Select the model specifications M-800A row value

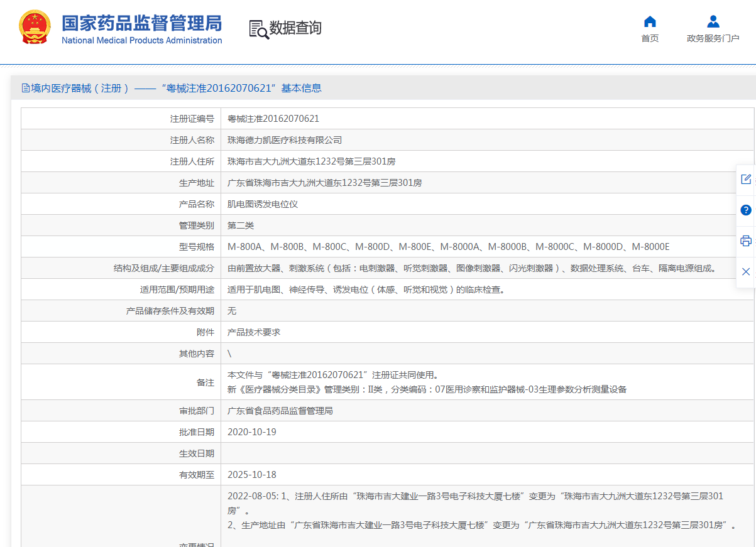pyautogui.click(x=449, y=247)
